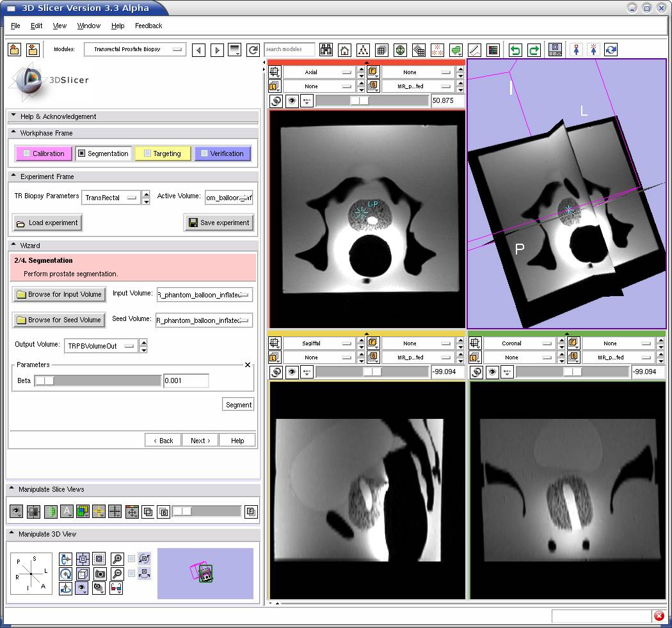Screen dimensions: 672x628
Task: Click the Beta parameter slider
Action: (x=97, y=381)
